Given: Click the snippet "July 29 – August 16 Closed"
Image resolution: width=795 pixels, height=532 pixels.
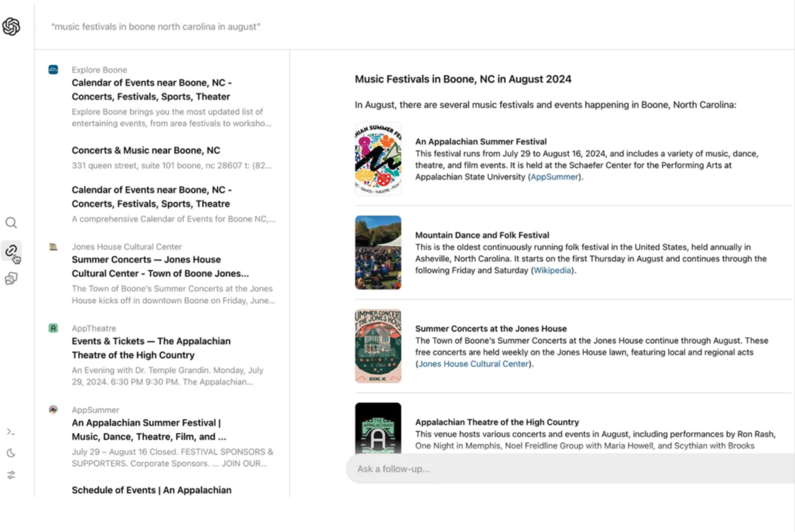Looking at the screenshot, I should (x=172, y=458).
